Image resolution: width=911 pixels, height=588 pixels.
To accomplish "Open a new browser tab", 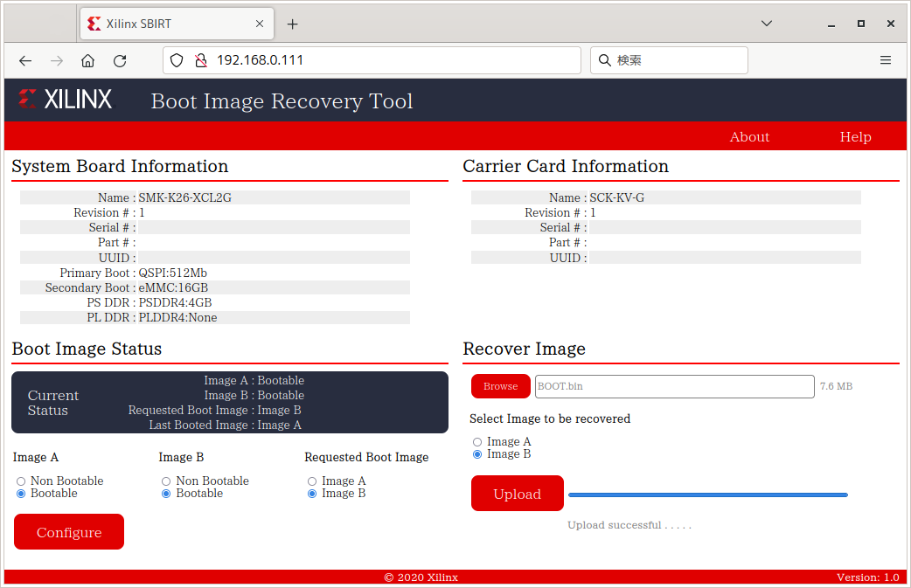I will tap(293, 24).
